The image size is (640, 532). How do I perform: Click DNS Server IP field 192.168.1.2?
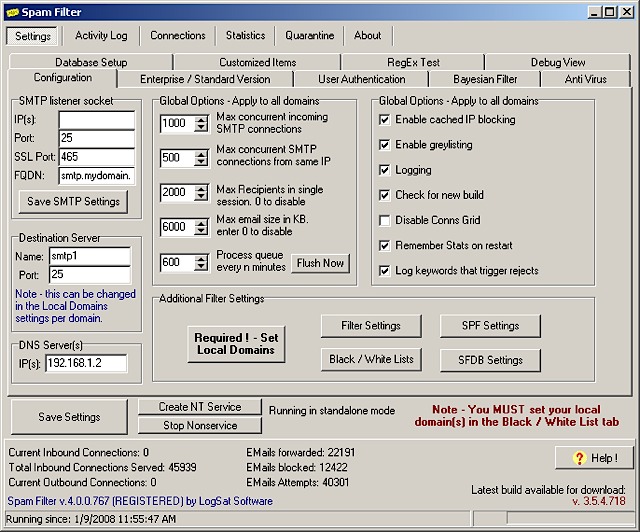[x=86, y=363]
